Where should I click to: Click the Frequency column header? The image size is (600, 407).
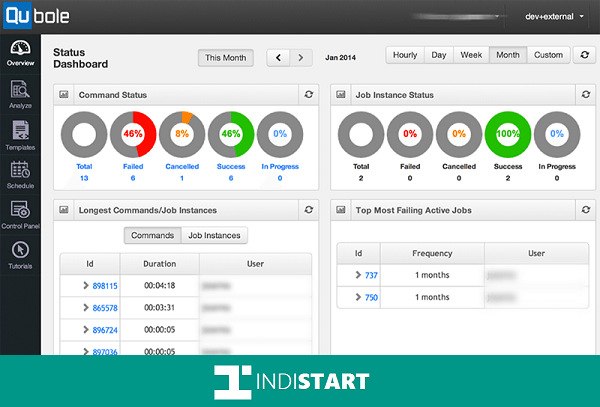432,253
